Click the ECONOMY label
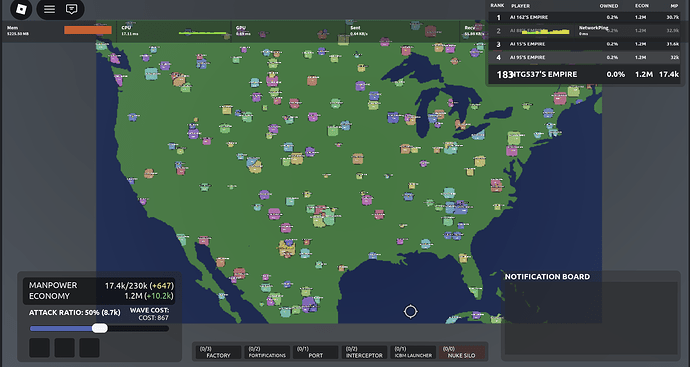690x367 pixels. click(49, 296)
